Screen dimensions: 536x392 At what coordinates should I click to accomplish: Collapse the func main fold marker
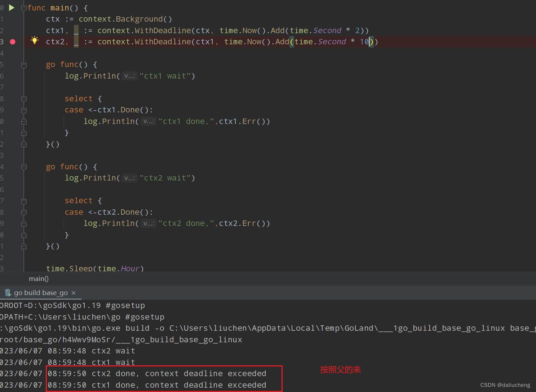pyautogui.click(x=24, y=8)
